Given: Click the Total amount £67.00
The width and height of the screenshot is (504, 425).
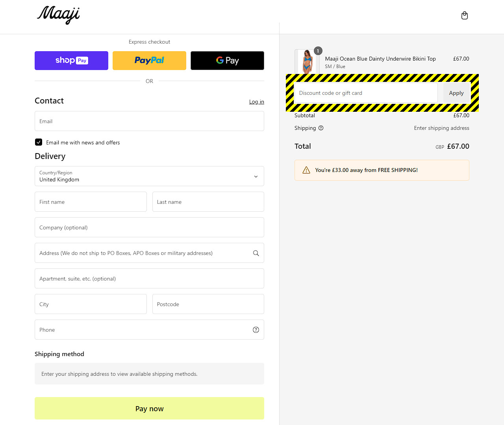Looking at the screenshot, I should pyautogui.click(x=458, y=146).
